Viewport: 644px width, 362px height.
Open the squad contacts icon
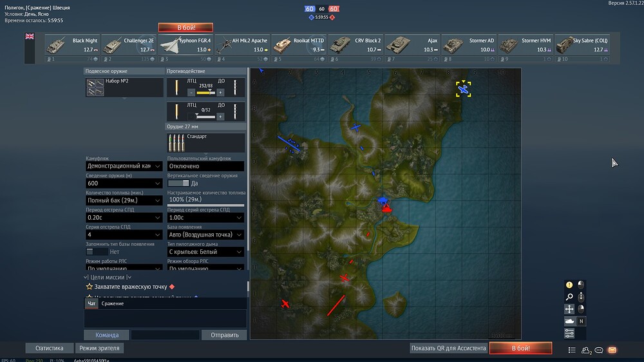click(x=586, y=350)
